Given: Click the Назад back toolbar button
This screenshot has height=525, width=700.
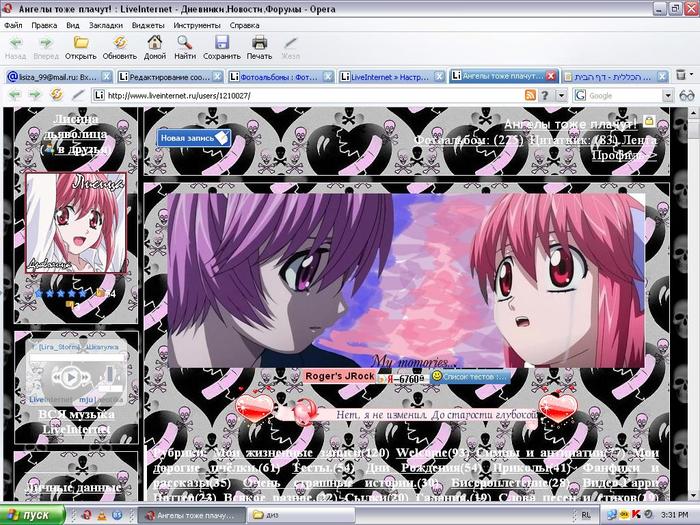Looking at the screenshot, I should point(16,48).
